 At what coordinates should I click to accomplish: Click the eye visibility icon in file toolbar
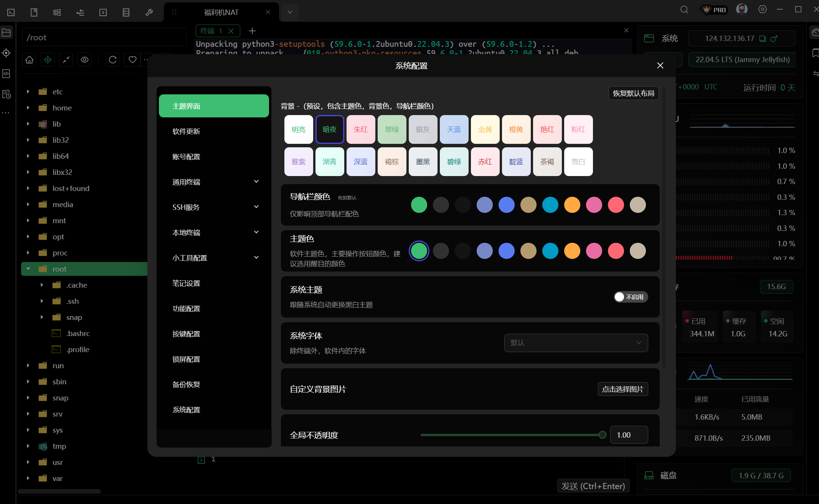pos(85,60)
